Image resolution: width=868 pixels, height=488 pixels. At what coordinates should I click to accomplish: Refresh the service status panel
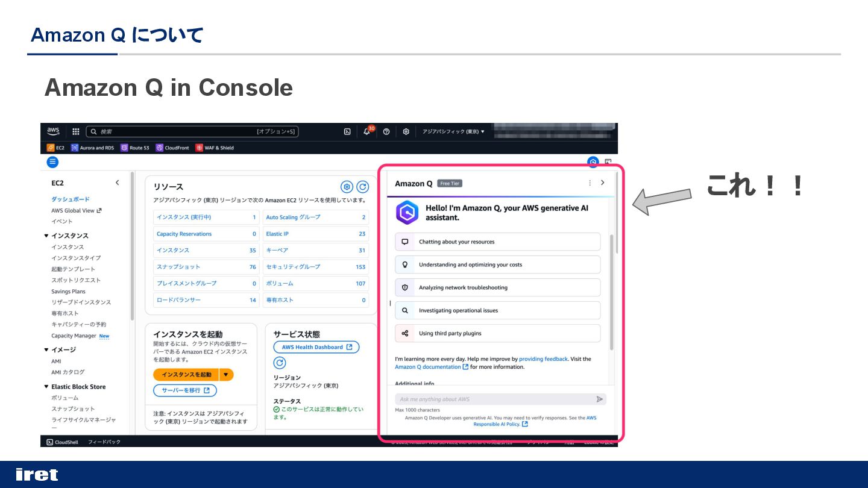(280, 363)
